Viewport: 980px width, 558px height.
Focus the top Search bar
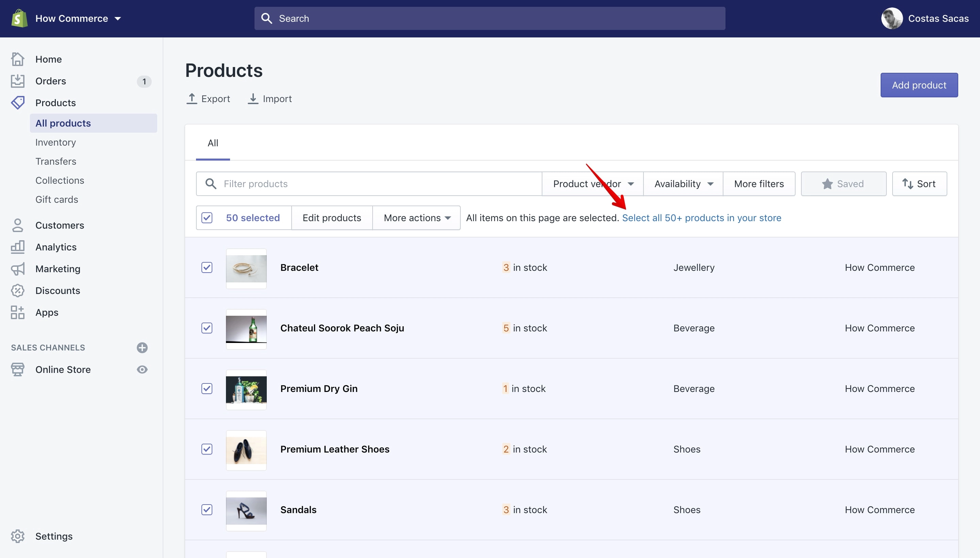(x=489, y=18)
